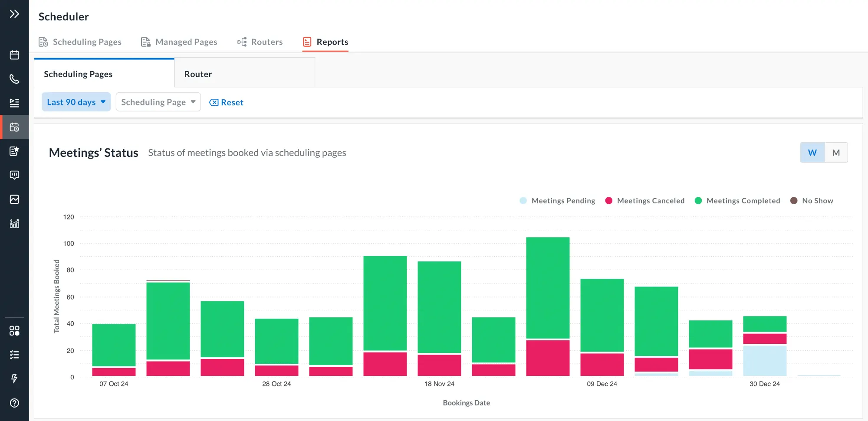Select the Scheduling Pages report sub-tab

pos(104,74)
